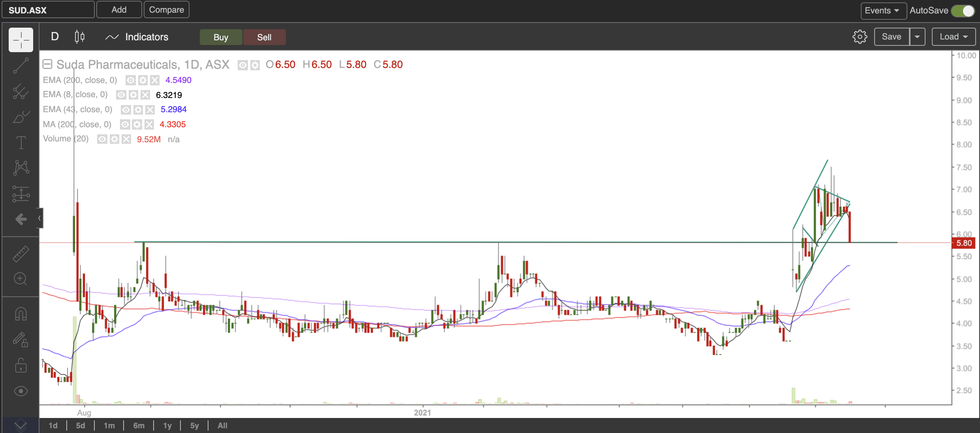This screenshot has height=433, width=980.
Task: Open the Indicators menu
Action: tap(137, 37)
